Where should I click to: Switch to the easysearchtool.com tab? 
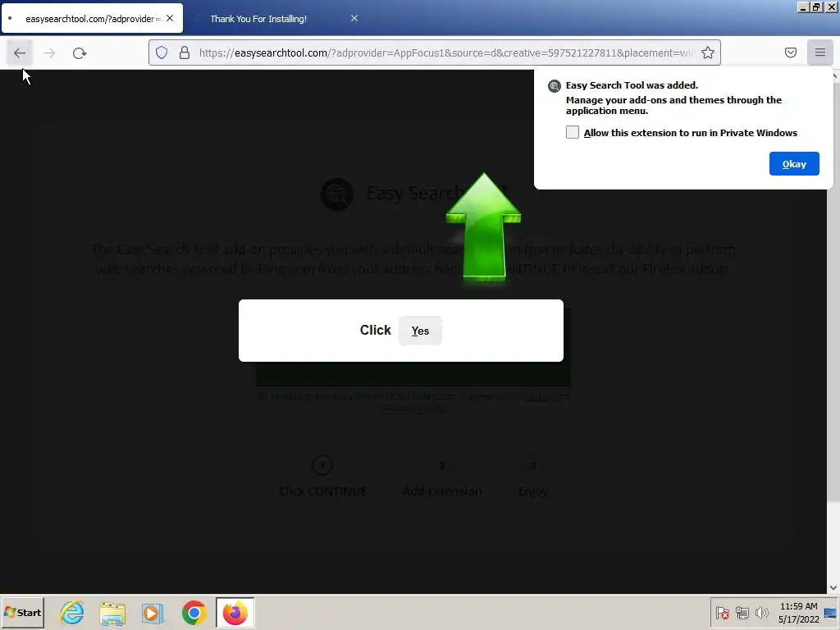click(x=92, y=19)
